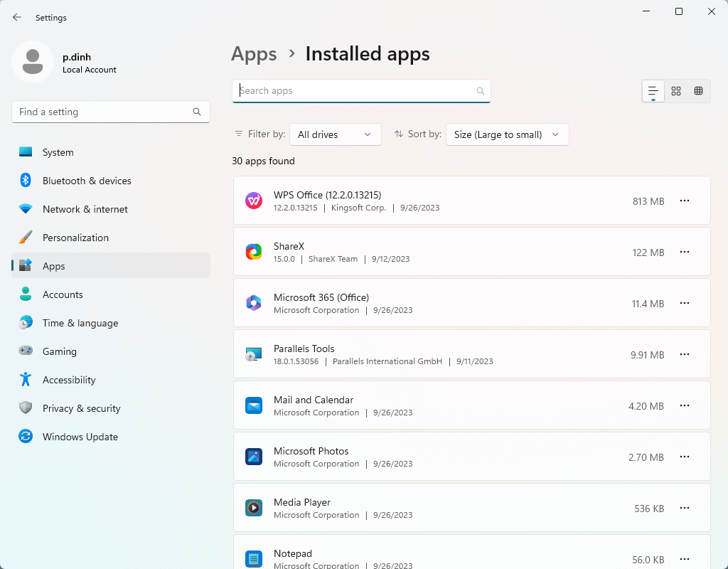Screen dimensions: 728x569
Task: Keep list view layout selected
Action: [653, 91]
